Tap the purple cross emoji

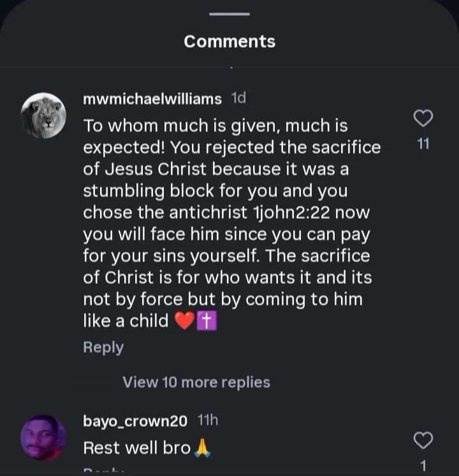click(207, 321)
